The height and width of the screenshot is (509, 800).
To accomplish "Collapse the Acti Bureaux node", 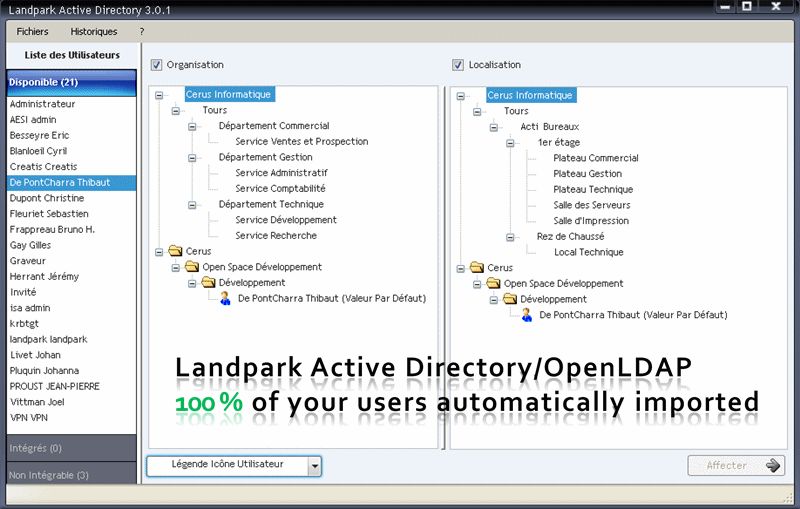I will (x=493, y=128).
